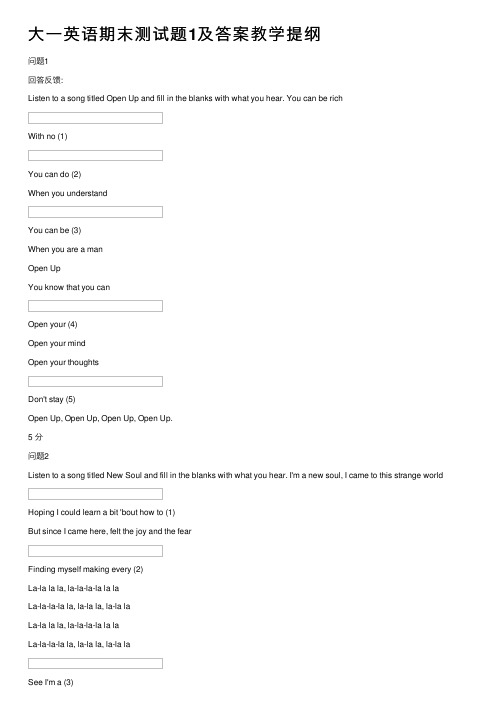Click the '5 分' score text
This screenshot has width=504, height=713.
(x=35, y=437)
